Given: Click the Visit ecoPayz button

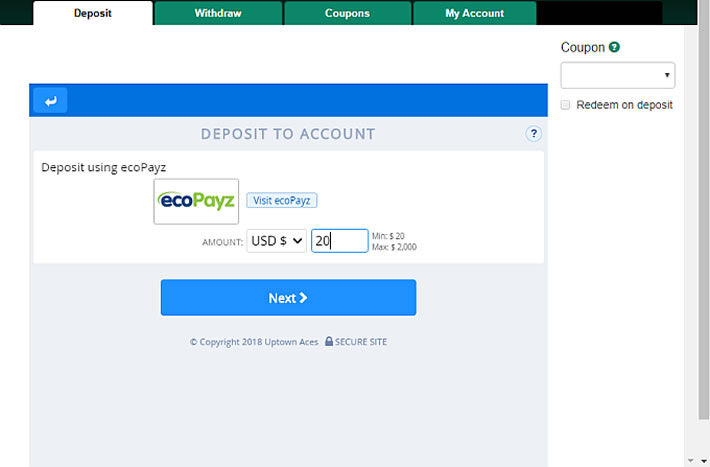Looking at the screenshot, I should point(282,200).
